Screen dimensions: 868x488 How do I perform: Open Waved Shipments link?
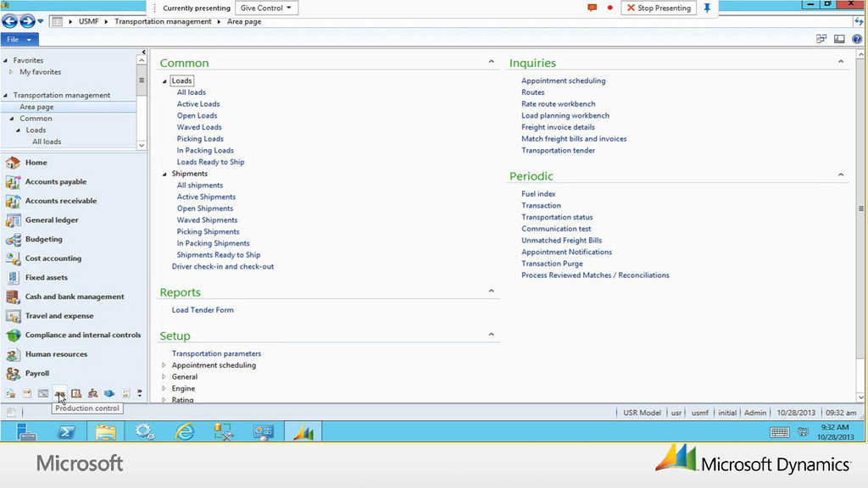pyautogui.click(x=207, y=220)
